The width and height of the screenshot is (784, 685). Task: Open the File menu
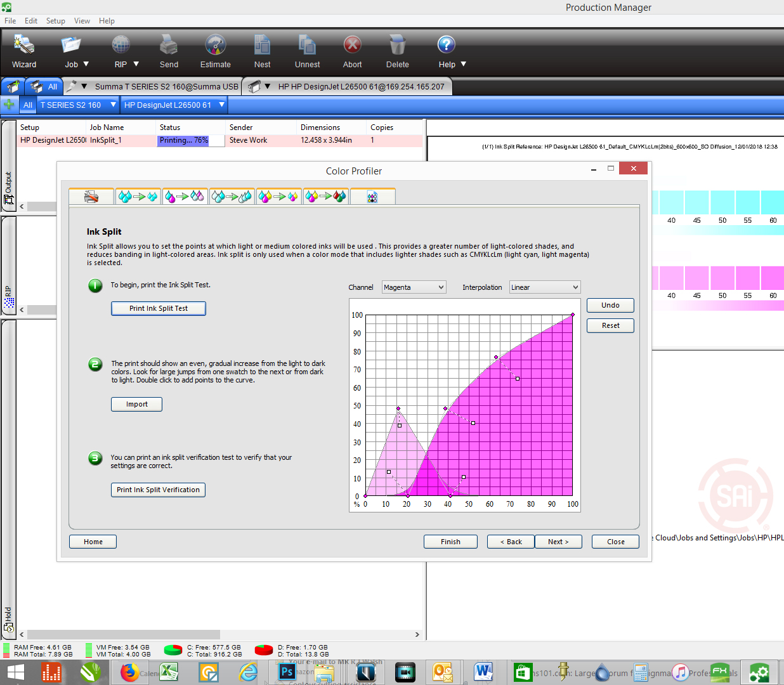[x=10, y=21]
